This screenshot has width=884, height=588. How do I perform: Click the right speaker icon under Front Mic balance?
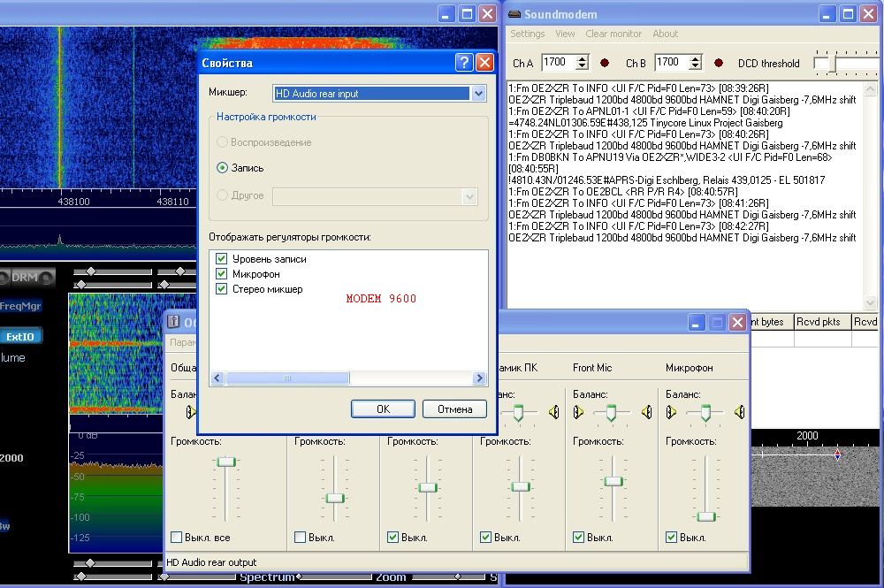point(646,412)
